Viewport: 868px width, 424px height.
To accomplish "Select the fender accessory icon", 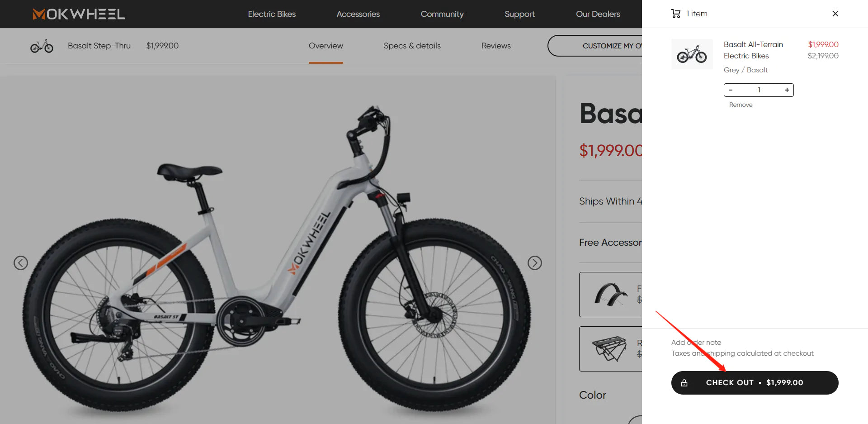I will pyautogui.click(x=611, y=295).
